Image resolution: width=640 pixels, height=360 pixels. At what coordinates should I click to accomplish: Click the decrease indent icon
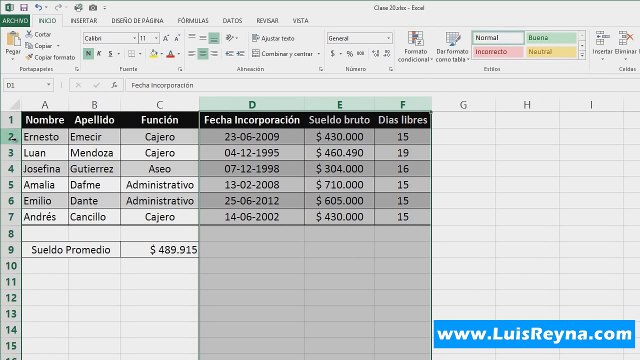point(230,53)
